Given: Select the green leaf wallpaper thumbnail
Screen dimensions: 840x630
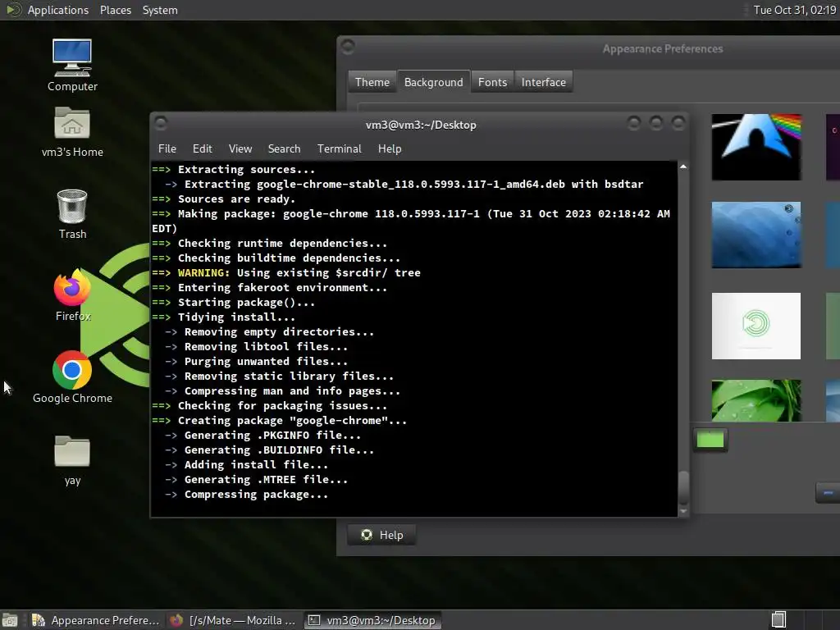Looking at the screenshot, I should coord(756,400).
